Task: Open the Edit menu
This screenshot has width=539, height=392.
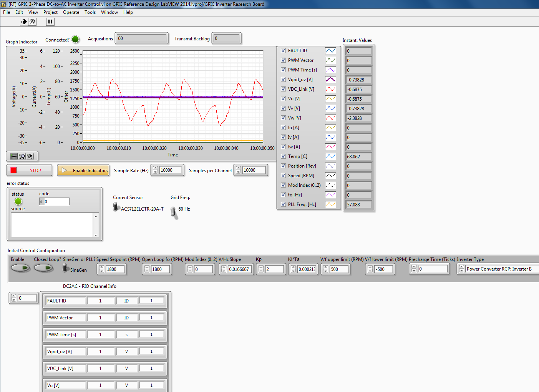Action: pyautogui.click(x=19, y=12)
